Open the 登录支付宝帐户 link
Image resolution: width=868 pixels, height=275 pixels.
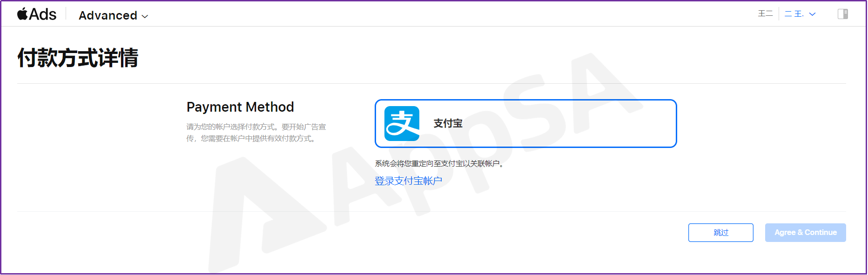tap(408, 181)
